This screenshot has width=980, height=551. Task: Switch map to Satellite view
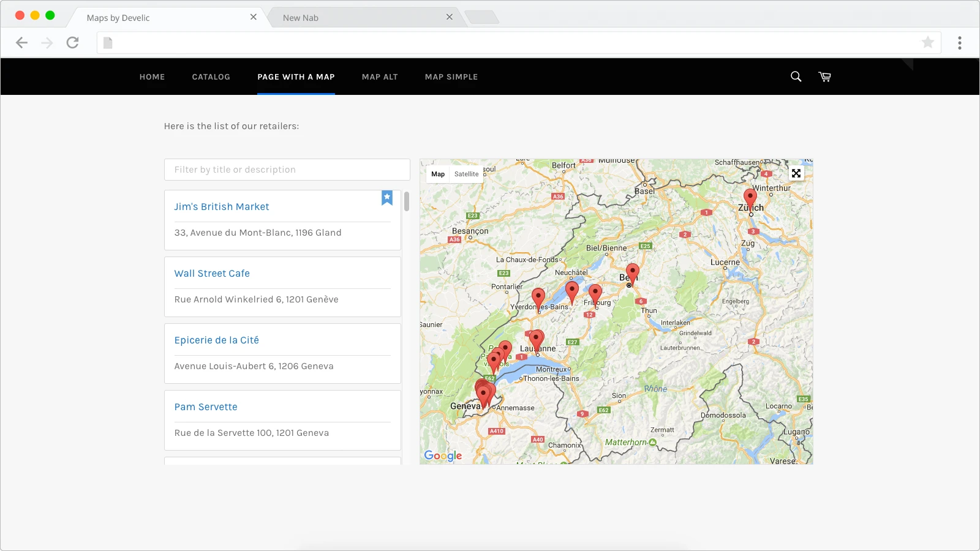coord(466,174)
